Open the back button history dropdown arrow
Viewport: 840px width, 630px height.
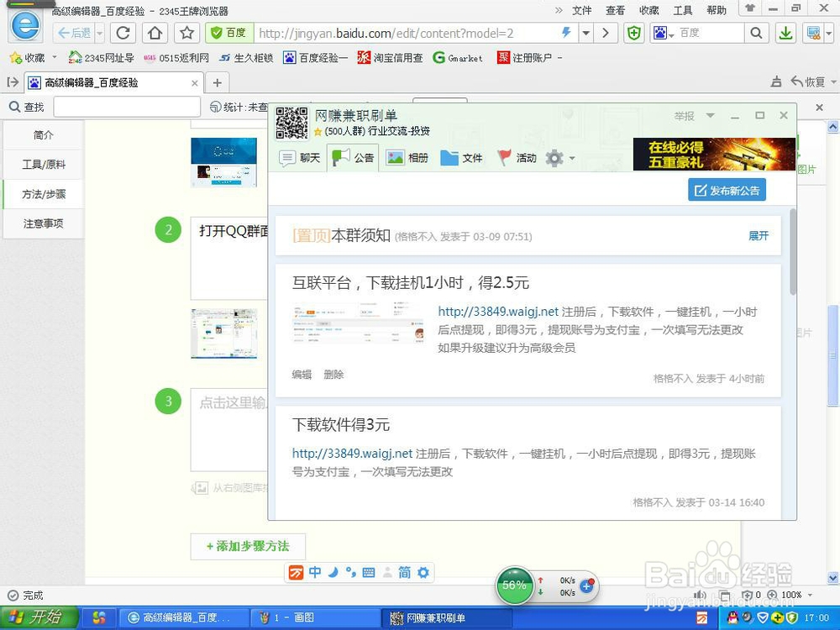click(100, 34)
